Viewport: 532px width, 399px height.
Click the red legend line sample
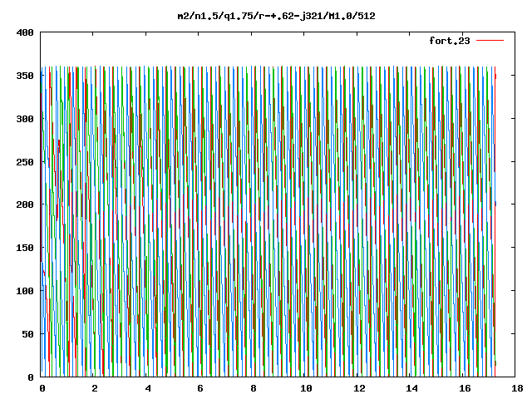pos(490,41)
